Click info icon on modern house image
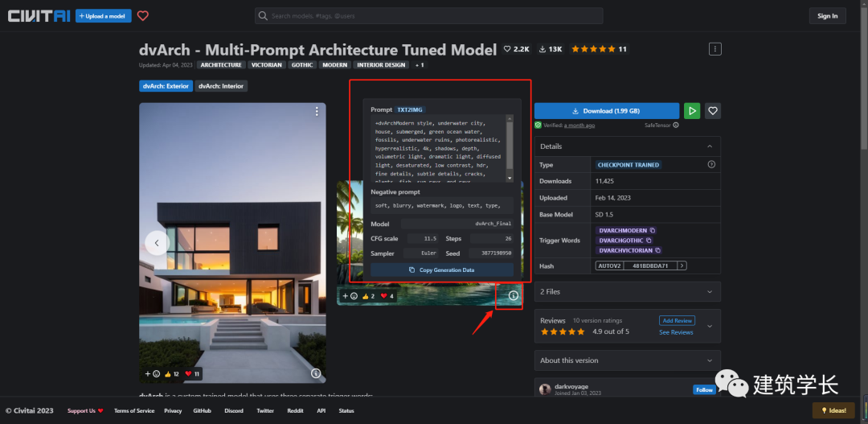This screenshot has width=868, height=424. 316,373
